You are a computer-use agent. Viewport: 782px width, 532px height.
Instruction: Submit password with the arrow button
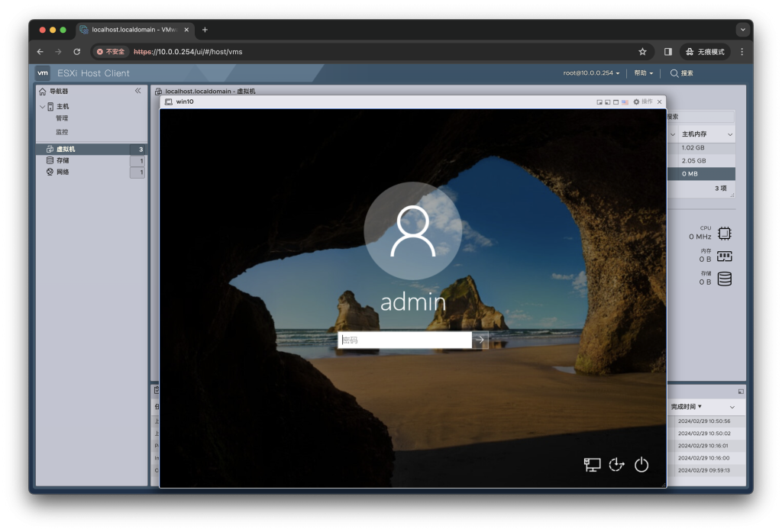pos(480,340)
